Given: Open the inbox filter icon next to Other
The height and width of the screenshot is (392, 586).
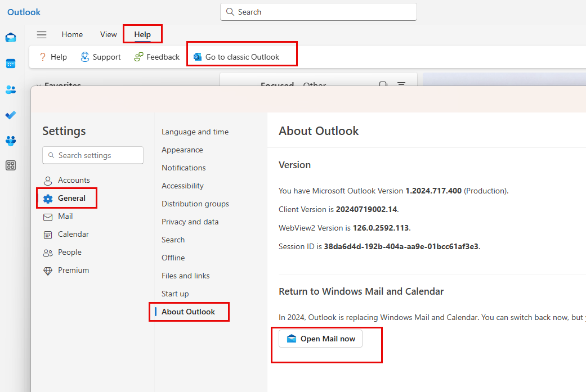Looking at the screenshot, I should point(401,84).
